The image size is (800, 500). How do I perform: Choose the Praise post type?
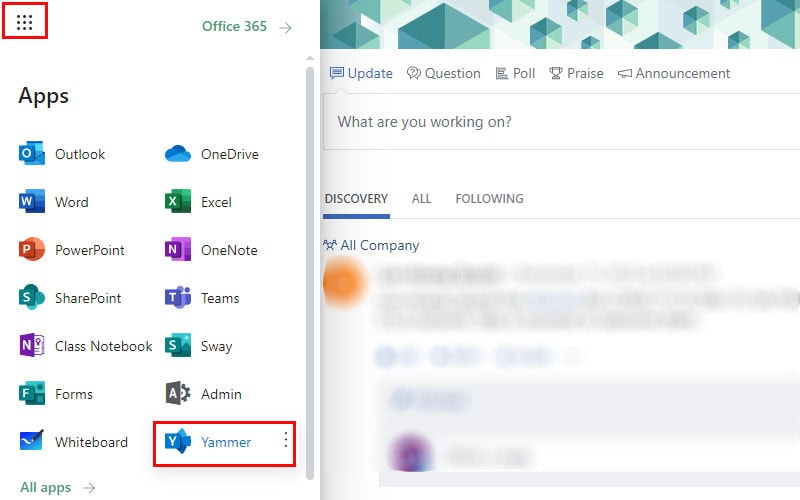tap(576, 73)
